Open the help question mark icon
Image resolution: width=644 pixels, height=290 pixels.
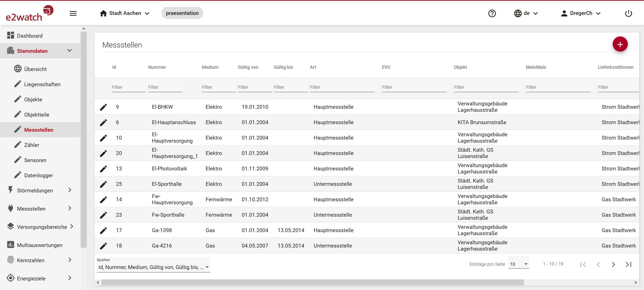[492, 13]
